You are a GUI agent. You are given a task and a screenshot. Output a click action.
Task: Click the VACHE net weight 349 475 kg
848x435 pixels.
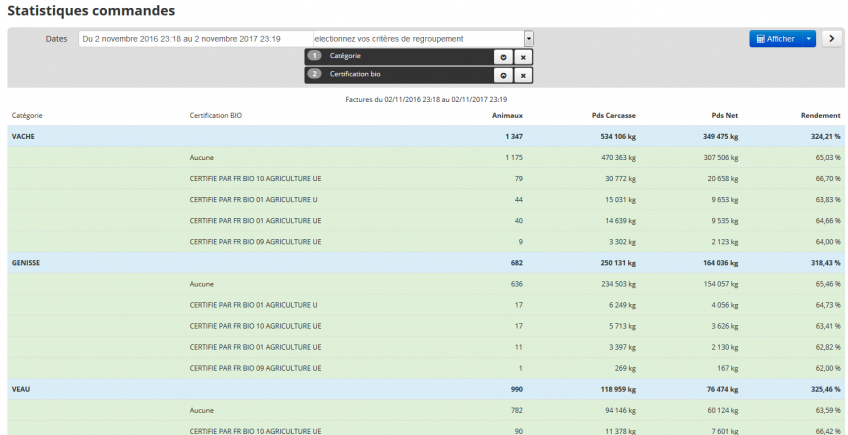720,136
